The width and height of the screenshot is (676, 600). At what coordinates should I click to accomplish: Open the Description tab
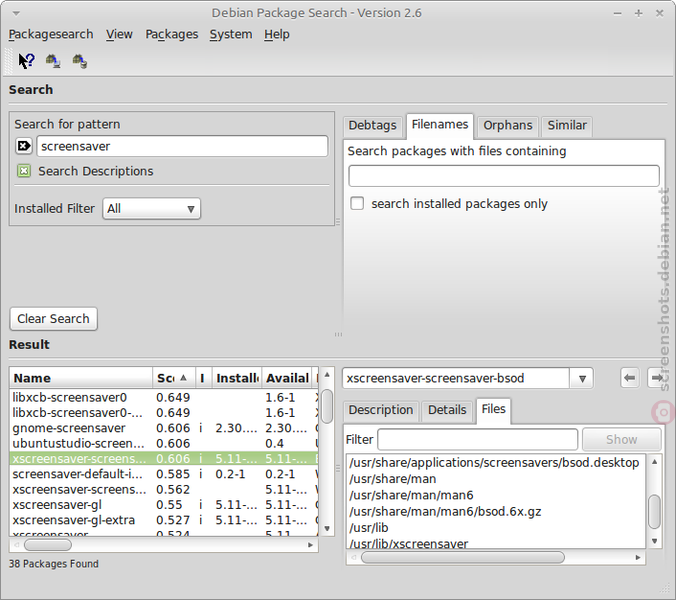pyautogui.click(x=381, y=410)
